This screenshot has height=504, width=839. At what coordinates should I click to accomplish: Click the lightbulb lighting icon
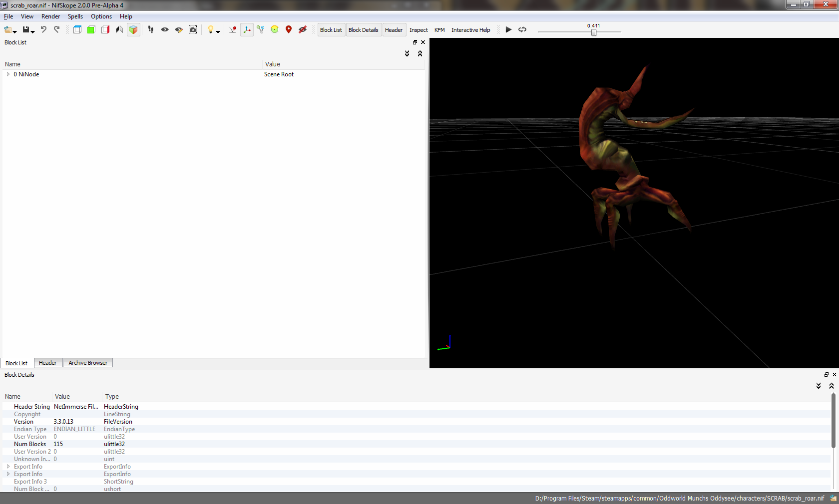pyautogui.click(x=210, y=30)
